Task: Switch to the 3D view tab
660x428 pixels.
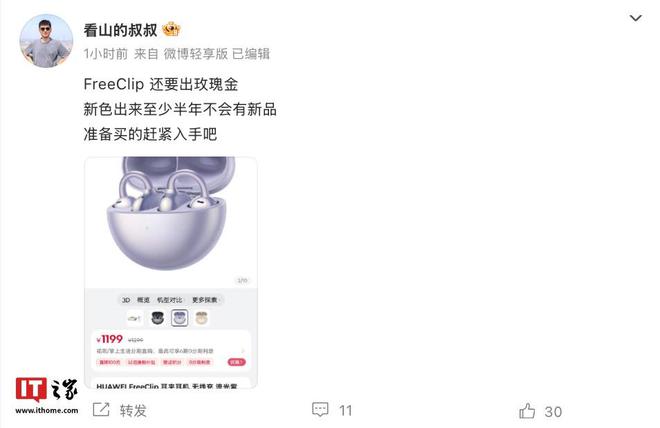Action: click(x=126, y=300)
